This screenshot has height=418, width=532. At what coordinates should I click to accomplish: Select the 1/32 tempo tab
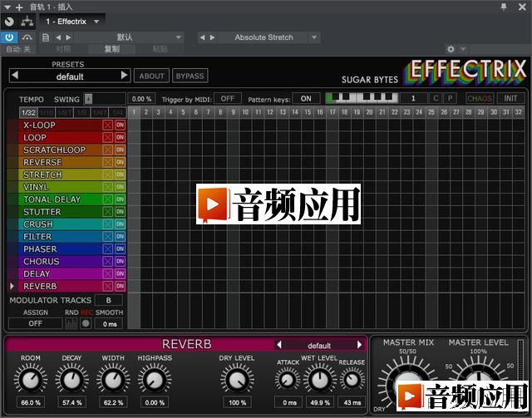(28, 112)
